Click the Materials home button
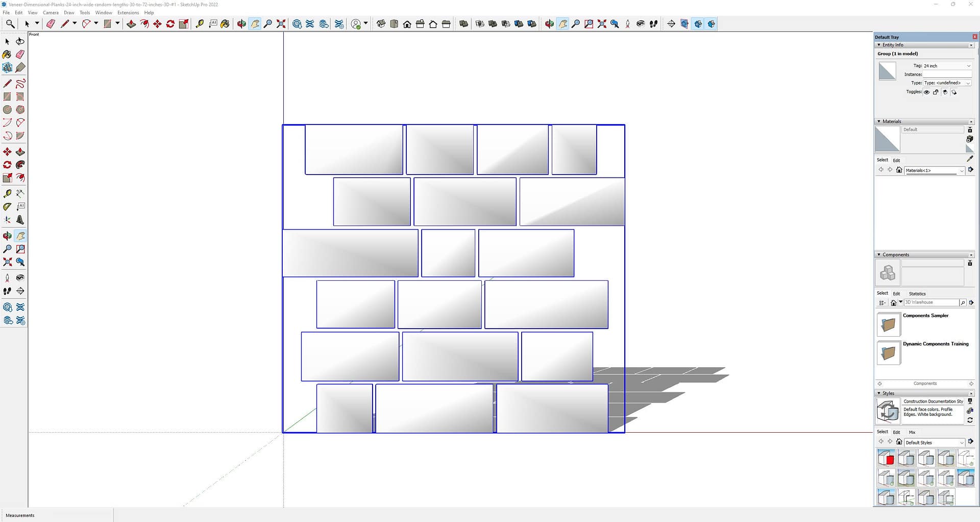Screen dimensions: 980x522 point(899,170)
